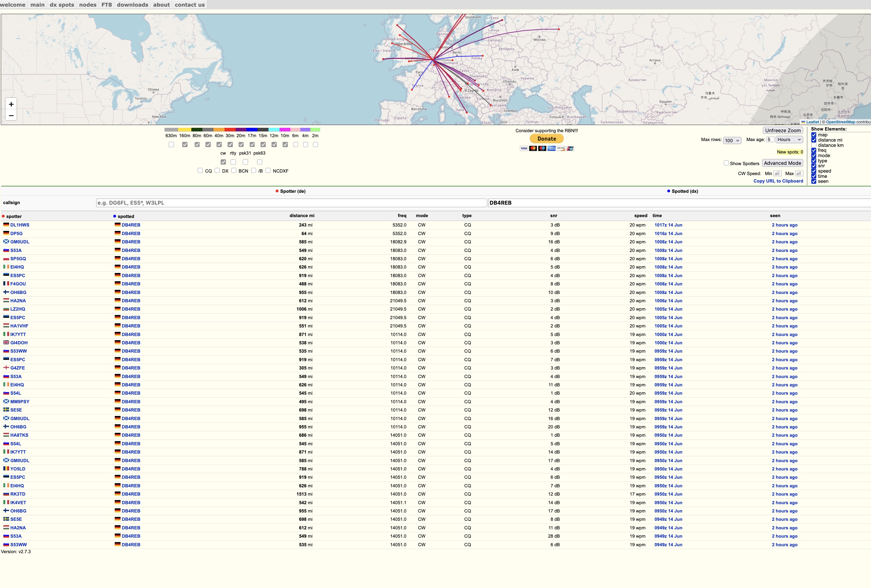Click the Romanian flag icon beside YO5LD
Image resolution: width=871 pixels, height=588 pixels.
click(x=6, y=469)
